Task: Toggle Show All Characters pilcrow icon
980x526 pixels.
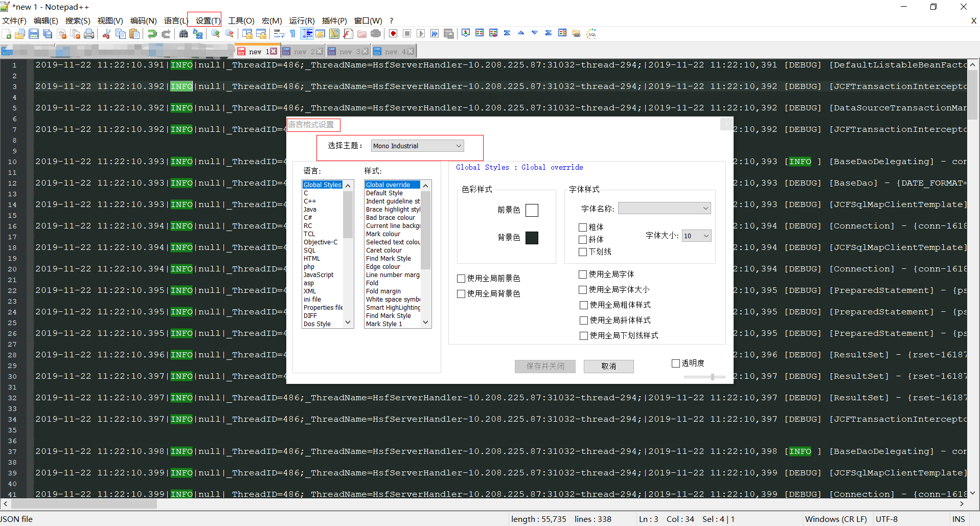Action: click(292, 33)
